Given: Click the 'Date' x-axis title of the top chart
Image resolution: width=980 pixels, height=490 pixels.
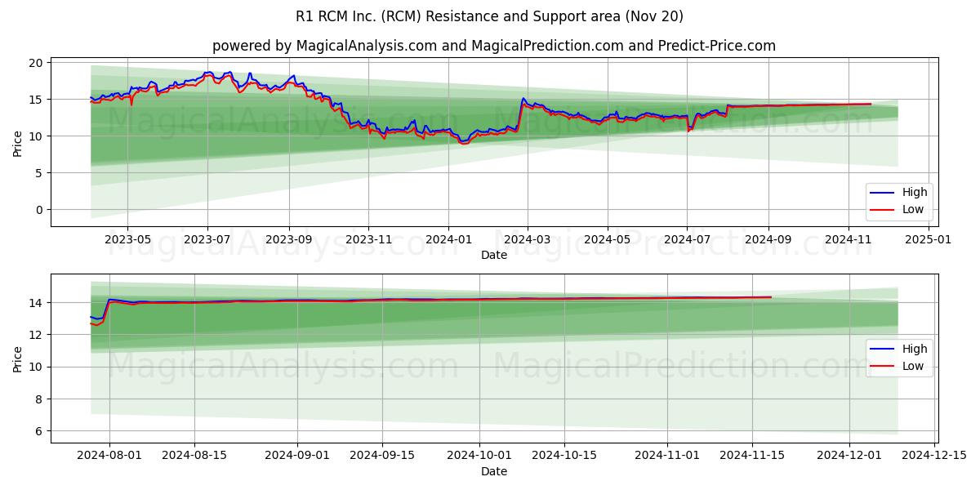Looking at the screenshot, I should point(494,255).
